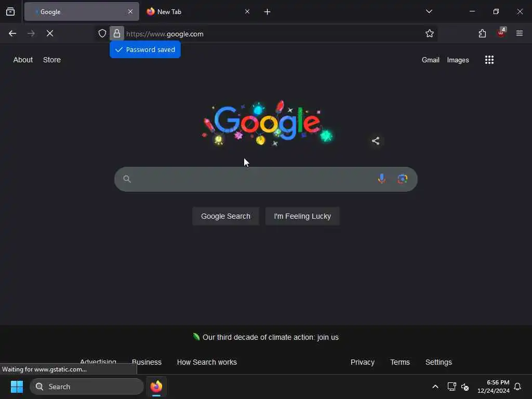Click the Google holiday doodle logo

pos(268,123)
